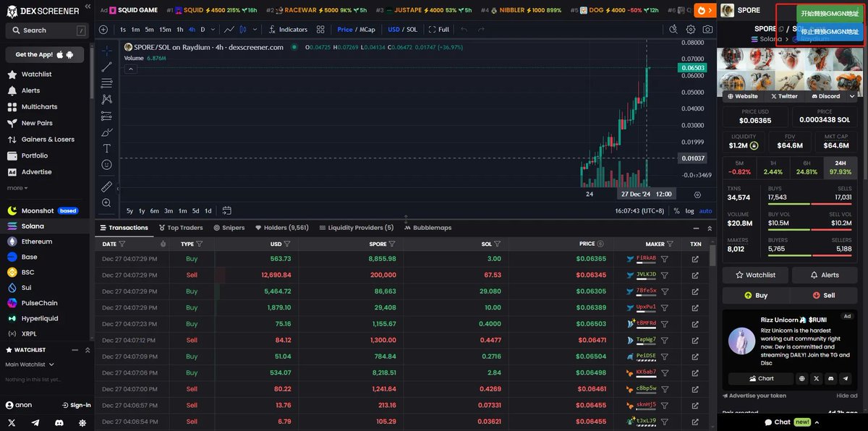The height and width of the screenshot is (431, 868).
Task: Open the emoji icons tool
Action: point(106,165)
